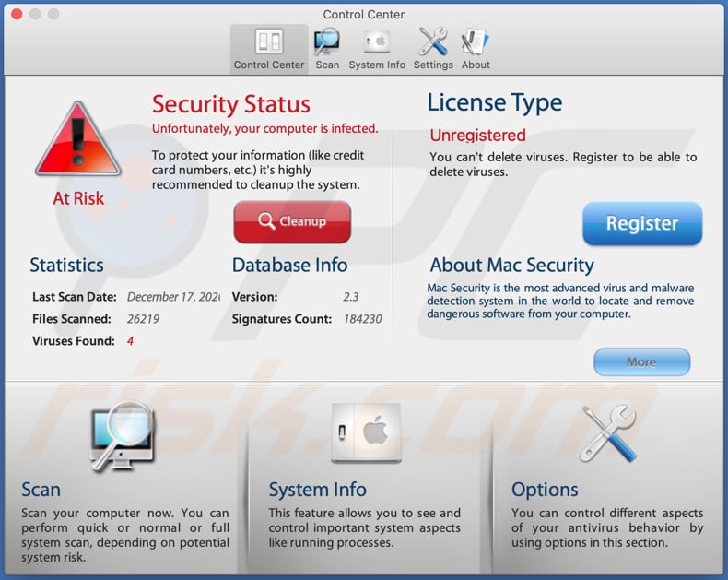
Task: Click the 'You can't delete viruses' message
Action: (x=563, y=164)
